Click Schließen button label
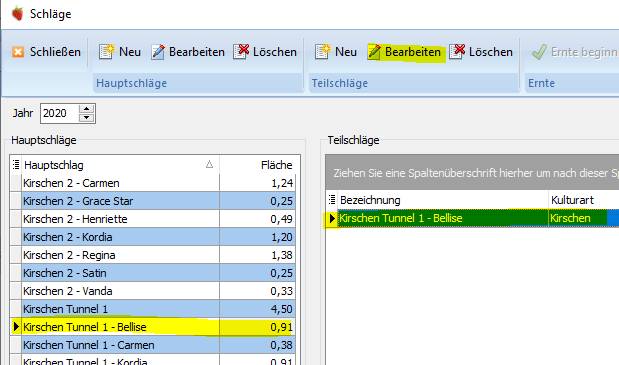The height and width of the screenshot is (365, 619). 55,52
